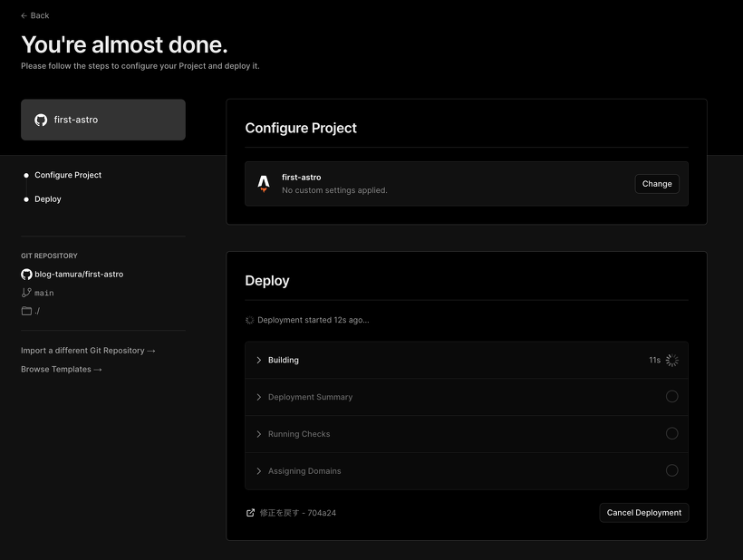
Task: Open Import a different Git Repository link
Action: click(88, 351)
